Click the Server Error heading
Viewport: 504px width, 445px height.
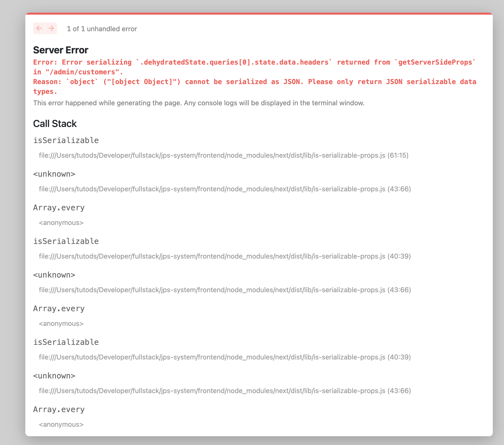(61, 50)
